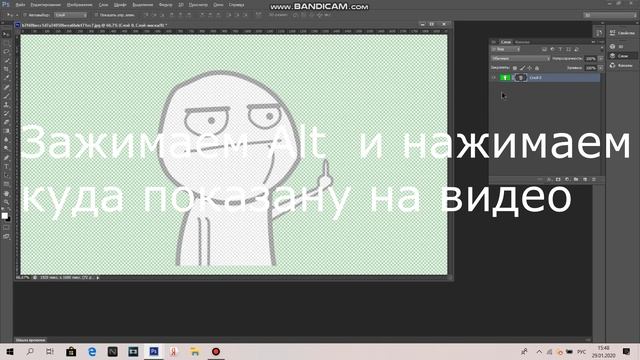Open the blend mode dropdown
This screenshot has width=640, height=360.
pos(521,59)
